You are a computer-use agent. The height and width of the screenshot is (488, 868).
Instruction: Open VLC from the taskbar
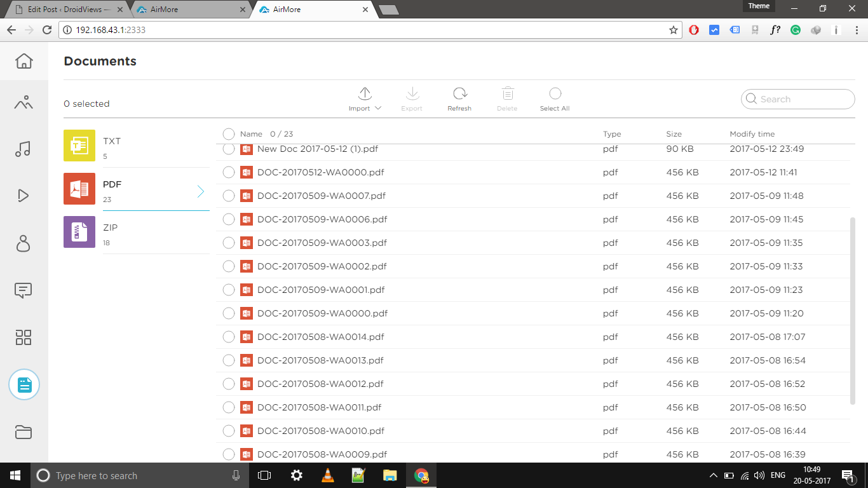pyautogui.click(x=327, y=475)
